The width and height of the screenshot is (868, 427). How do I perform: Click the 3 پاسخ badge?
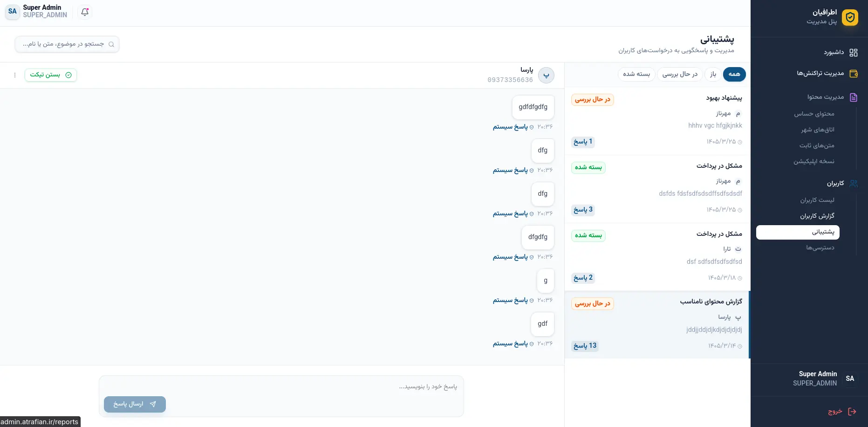[x=583, y=210]
